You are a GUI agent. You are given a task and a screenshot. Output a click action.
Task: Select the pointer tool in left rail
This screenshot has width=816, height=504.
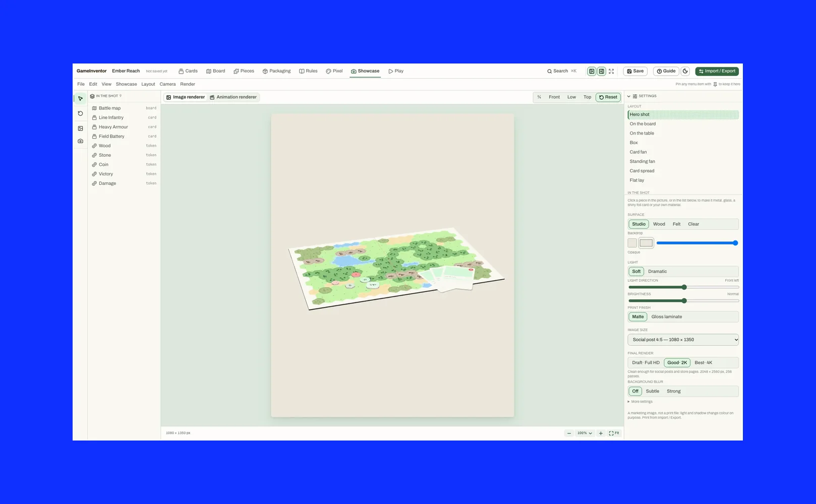(80, 99)
